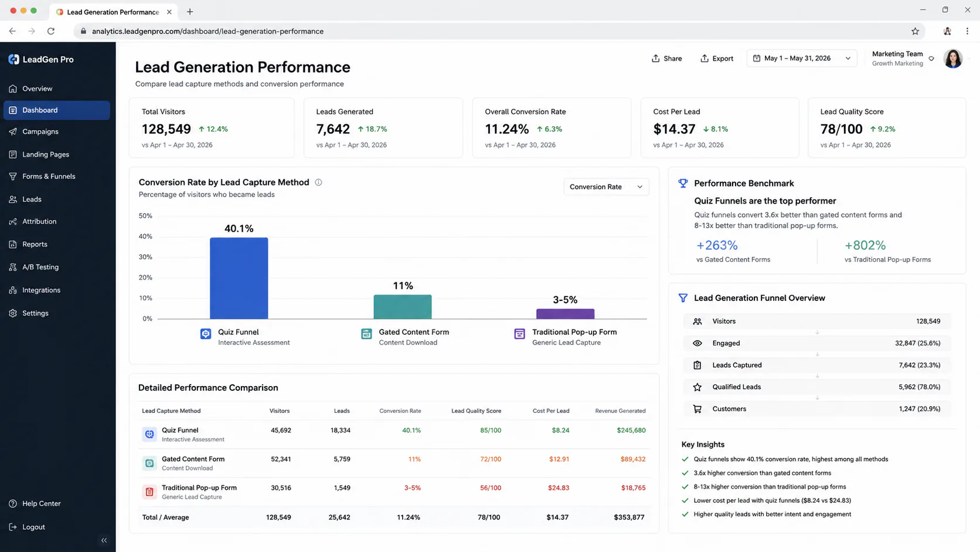980x552 pixels.
Task: Click Quiz Funnel row icon in table
Action: (149, 434)
